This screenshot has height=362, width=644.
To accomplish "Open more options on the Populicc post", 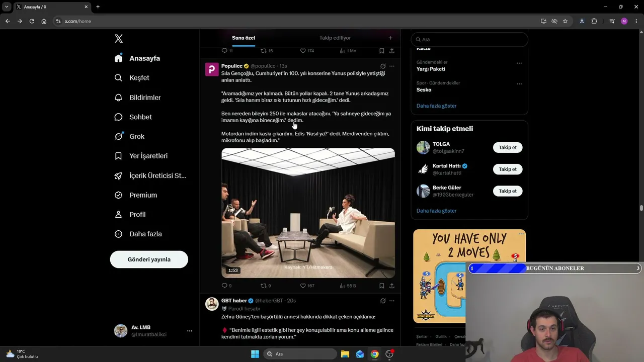I will (x=392, y=66).
